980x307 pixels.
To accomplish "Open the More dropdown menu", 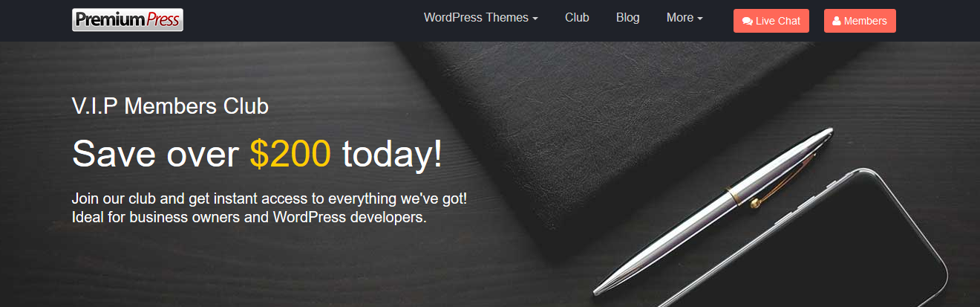I will [x=685, y=17].
